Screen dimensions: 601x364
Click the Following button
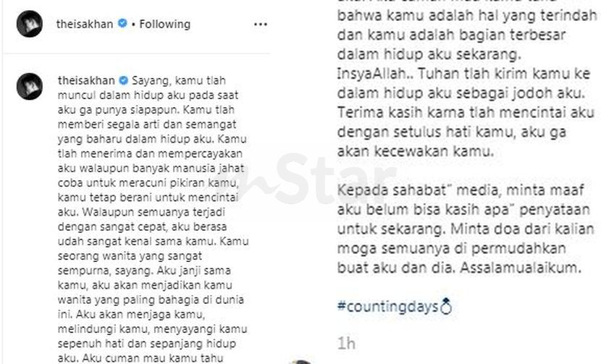[165, 24]
